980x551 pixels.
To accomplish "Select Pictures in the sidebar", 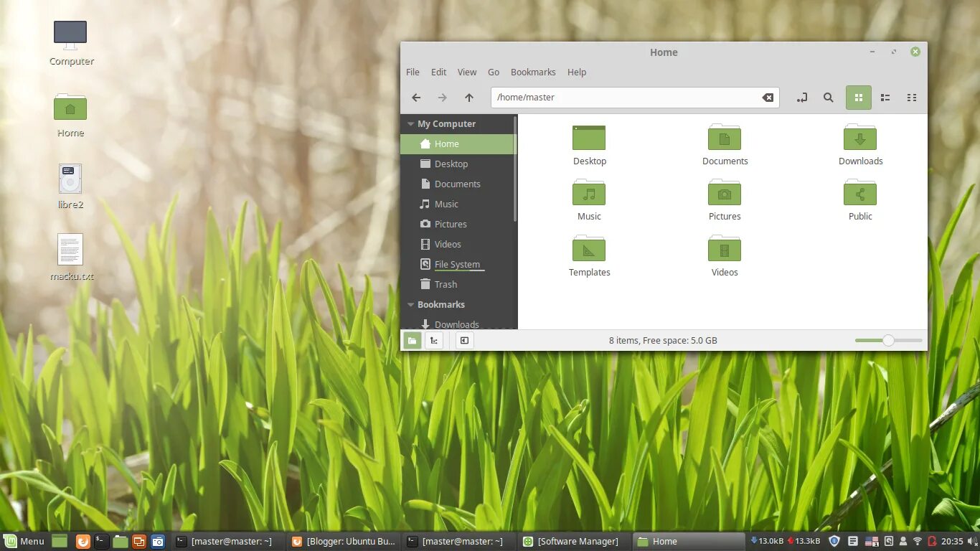I will (x=458, y=225).
